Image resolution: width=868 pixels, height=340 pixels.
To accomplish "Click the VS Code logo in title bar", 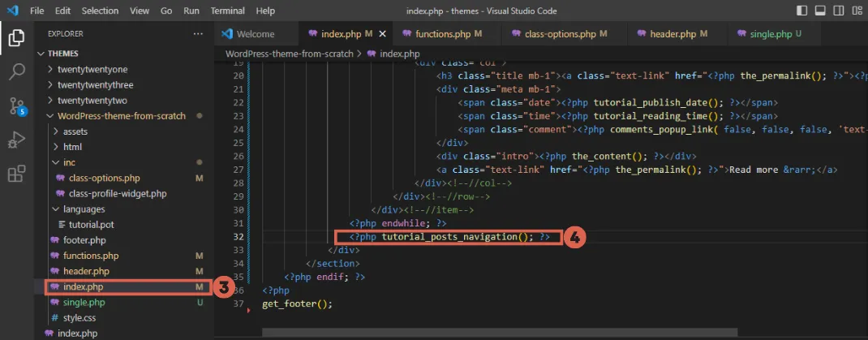I will tap(13, 11).
